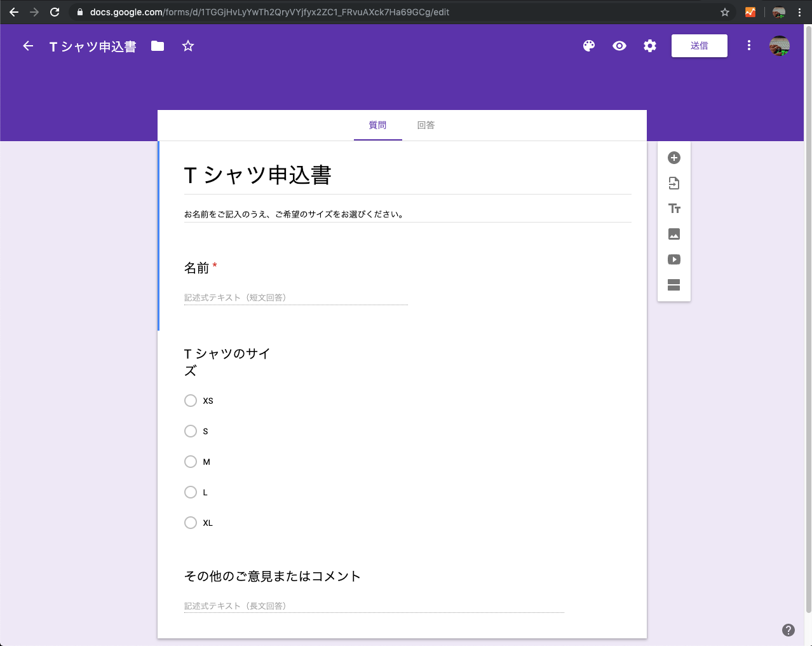
Task: Move the form to a folder
Action: [x=157, y=45]
